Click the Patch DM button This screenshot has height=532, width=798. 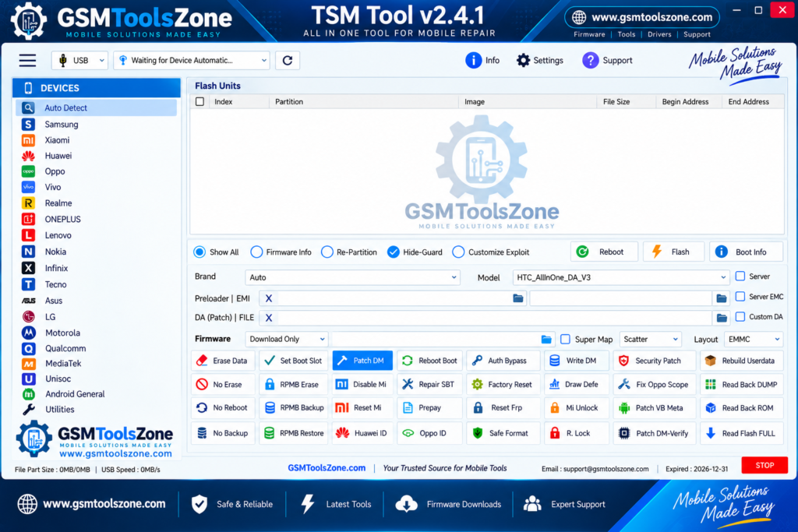[x=362, y=361]
